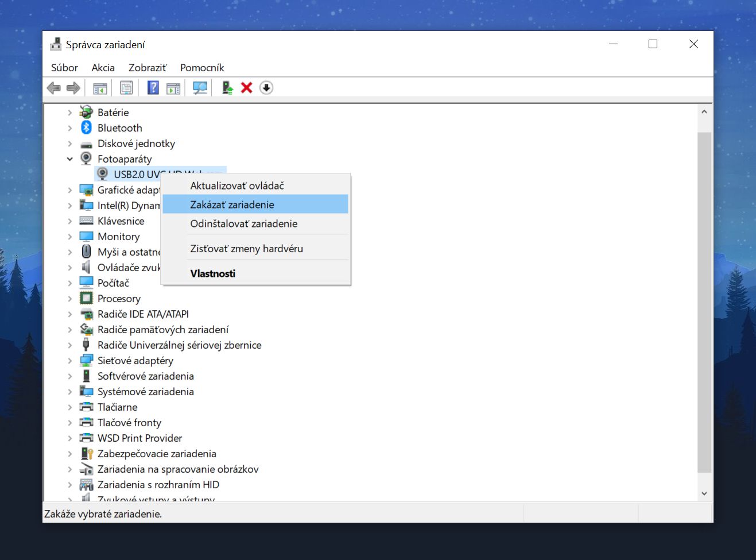756x560 pixels.
Task: Select the Počítač row
Action: click(x=113, y=283)
